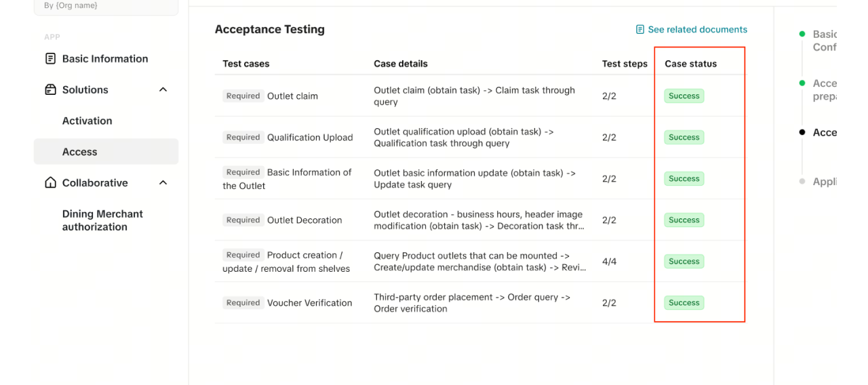Image resolution: width=868 pixels, height=385 pixels.
Task: Click the See related documents link
Action: click(697, 30)
